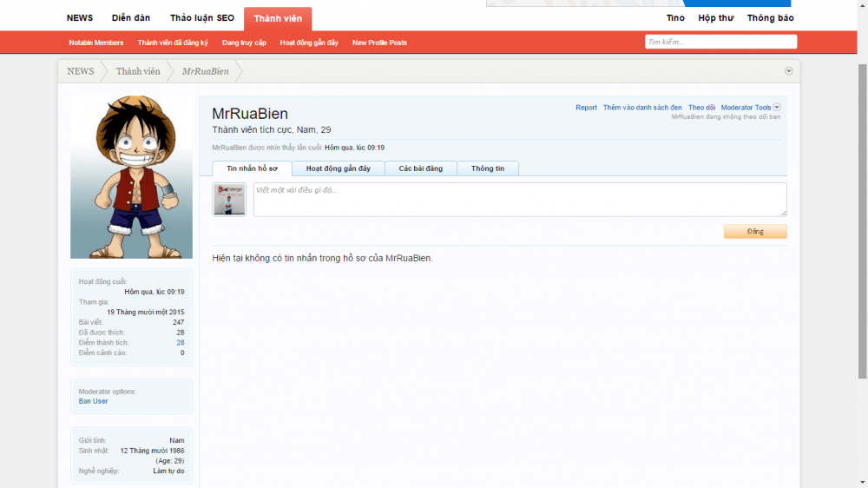Open Hoạt động gần đây in red bar
The height and width of the screenshot is (488, 868).
click(309, 43)
